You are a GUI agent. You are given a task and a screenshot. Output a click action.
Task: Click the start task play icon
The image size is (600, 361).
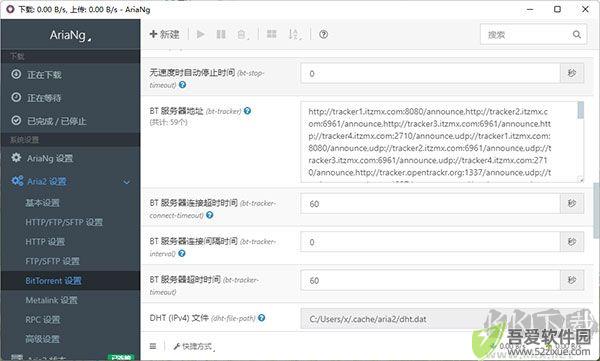(201, 34)
